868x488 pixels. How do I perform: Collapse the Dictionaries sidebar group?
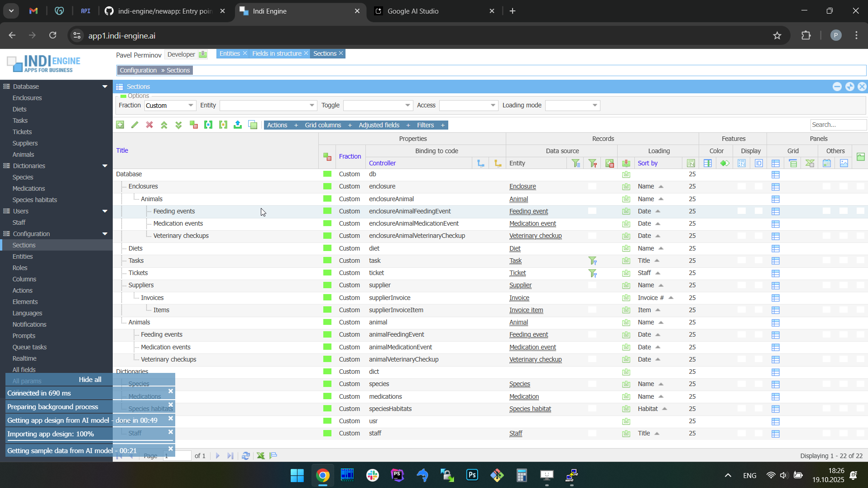coord(105,166)
